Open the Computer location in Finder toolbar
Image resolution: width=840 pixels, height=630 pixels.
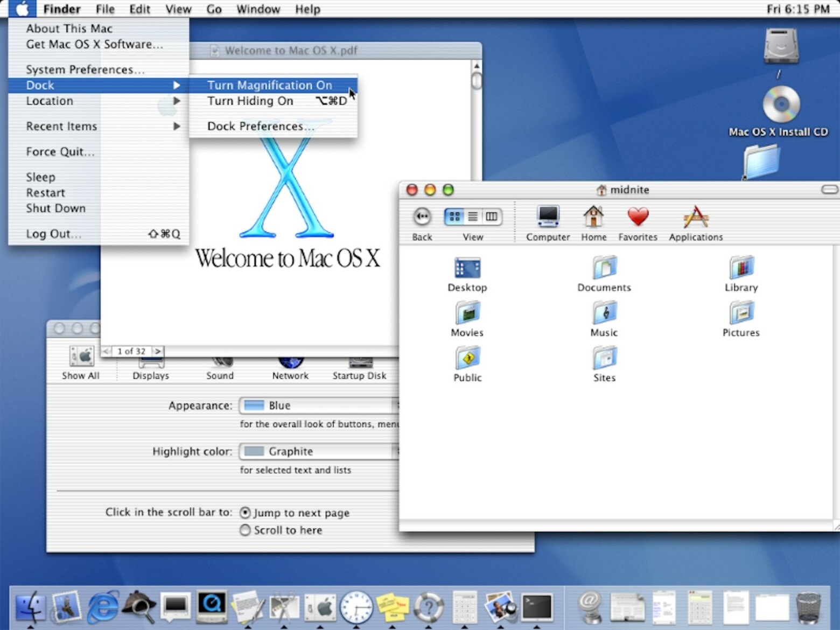click(548, 221)
